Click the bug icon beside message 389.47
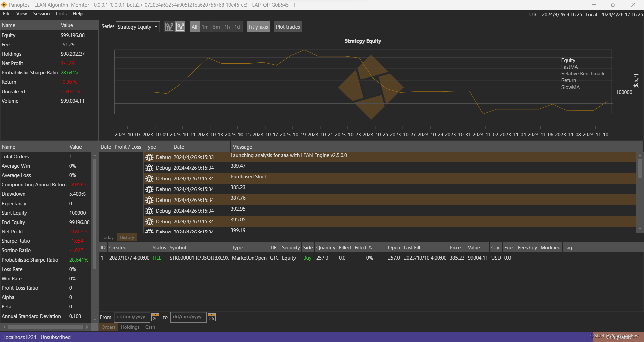This screenshot has height=342, width=644. pyautogui.click(x=149, y=168)
